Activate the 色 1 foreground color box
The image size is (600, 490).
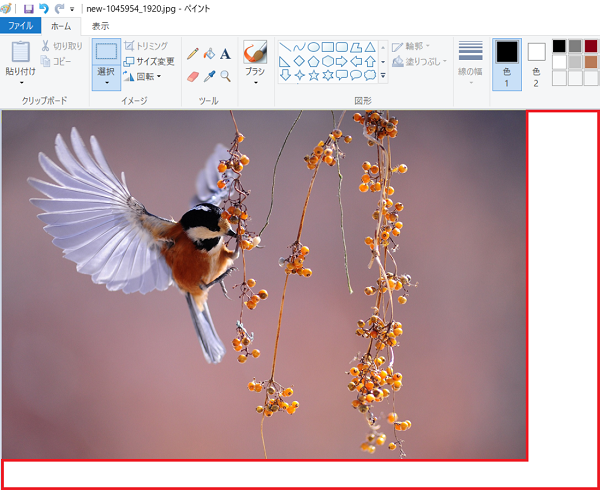[507, 64]
